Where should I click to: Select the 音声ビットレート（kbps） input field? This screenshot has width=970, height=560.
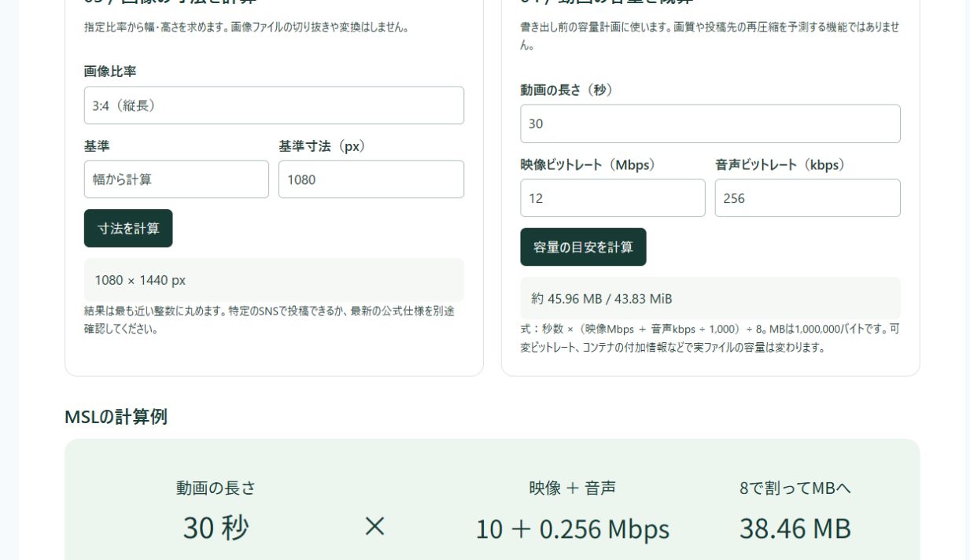coord(808,198)
